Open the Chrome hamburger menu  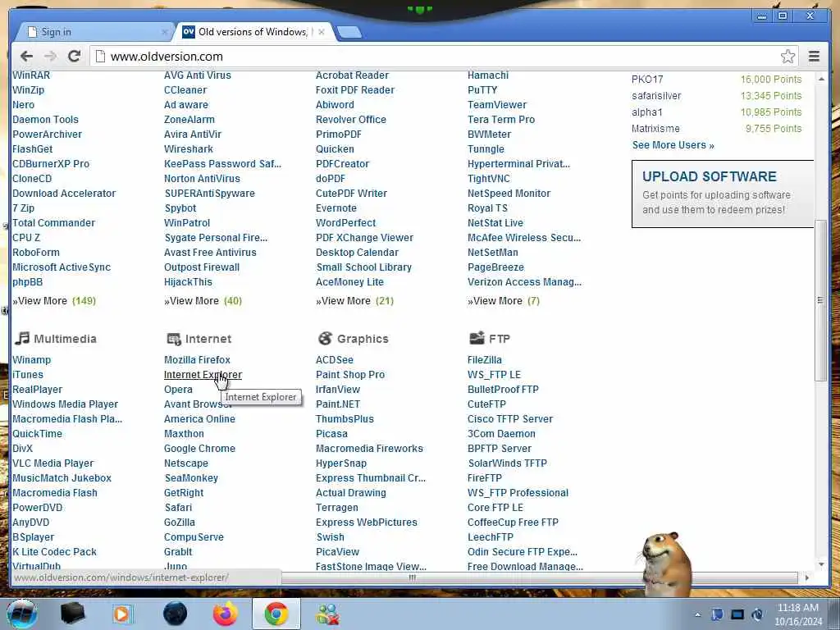tap(814, 57)
